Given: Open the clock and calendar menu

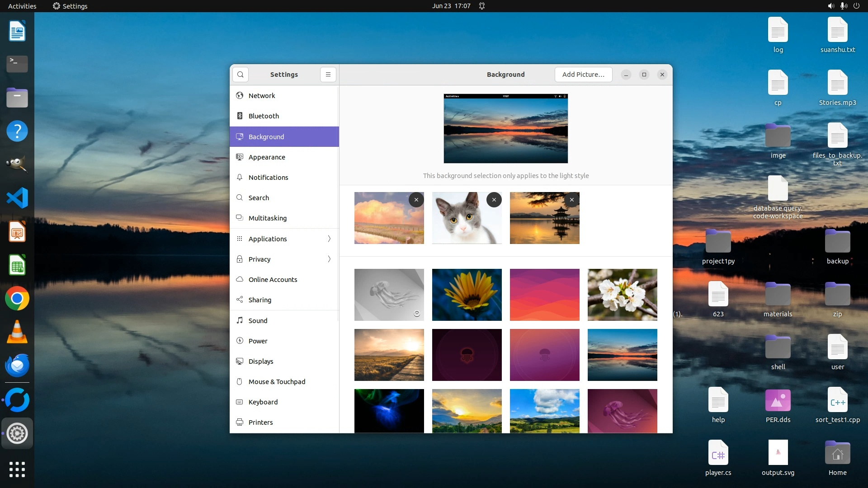Looking at the screenshot, I should pyautogui.click(x=451, y=6).
